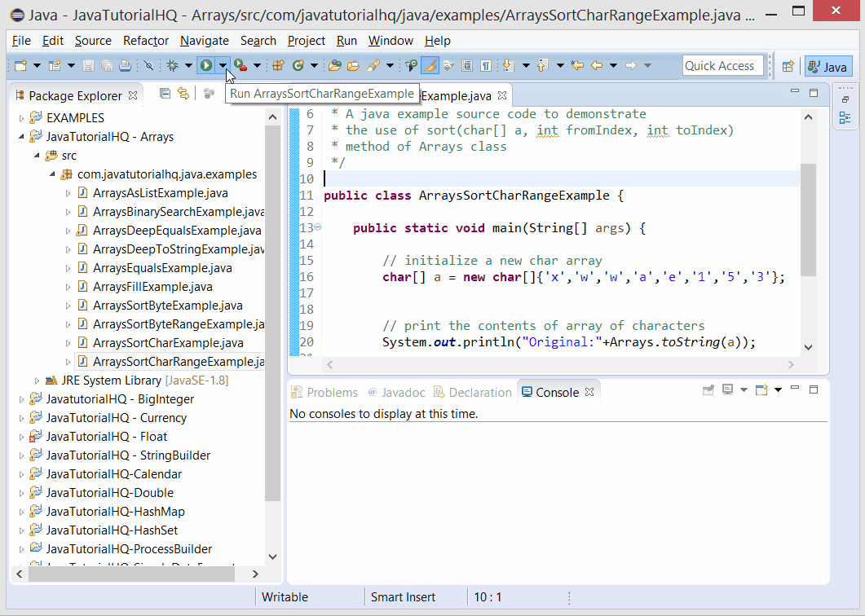This screenshot has height=616, width=865.
Task: Switch to the Declaration tab
Action: click(473, 392)
